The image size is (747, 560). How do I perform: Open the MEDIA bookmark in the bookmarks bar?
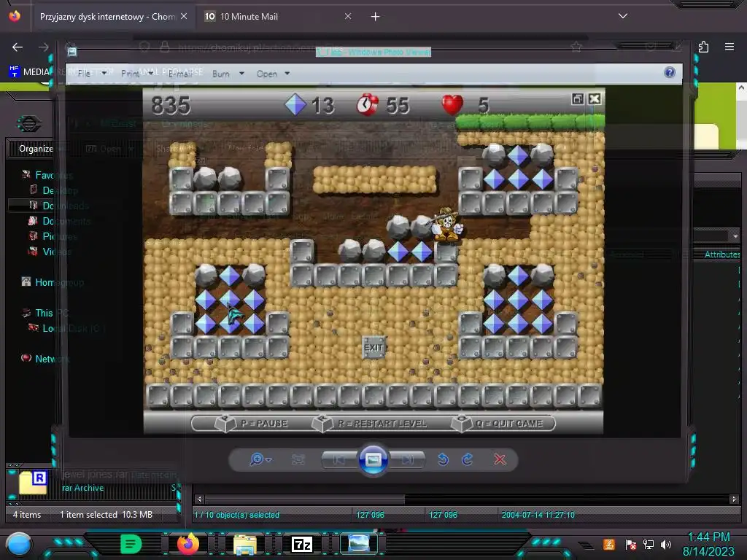pos(29,72)
